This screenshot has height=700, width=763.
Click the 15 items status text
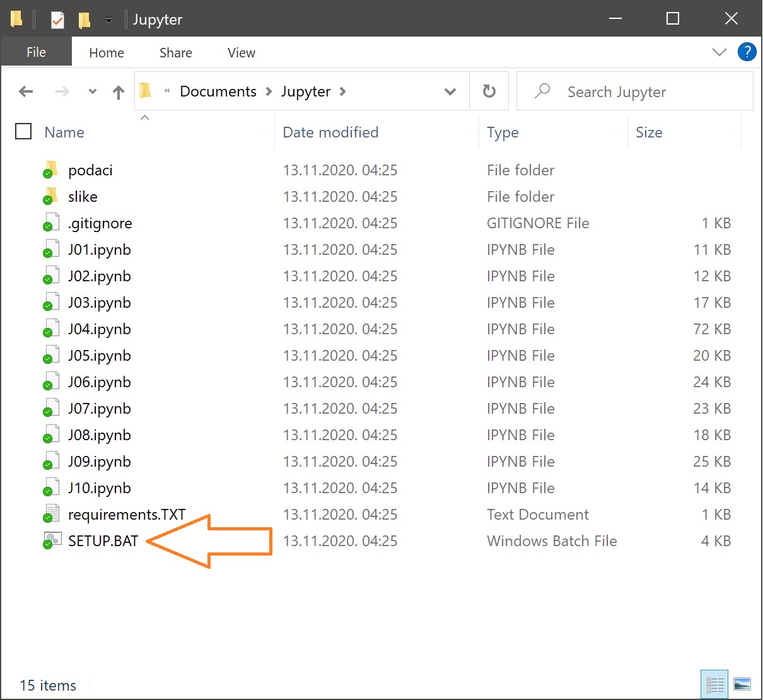(x=48, y=685)
